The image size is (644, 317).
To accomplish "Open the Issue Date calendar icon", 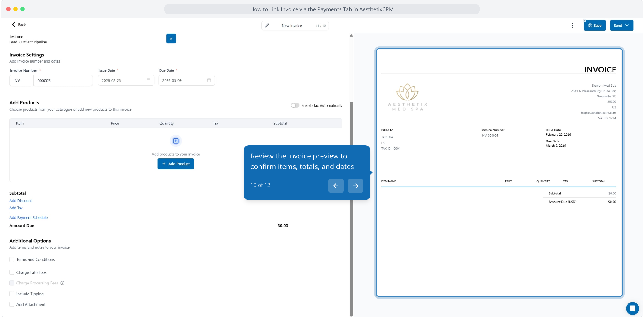I will pyautogui.click(x=148, y=80).
